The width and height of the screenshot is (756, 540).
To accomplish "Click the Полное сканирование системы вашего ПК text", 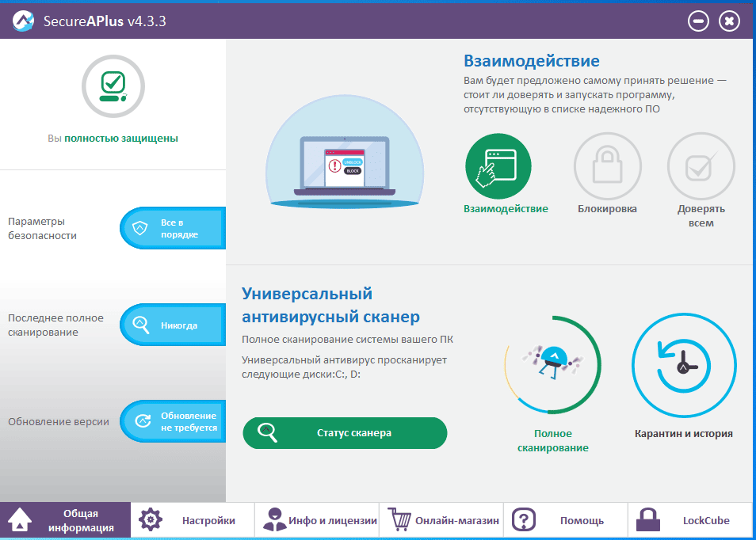I will 347,339.
